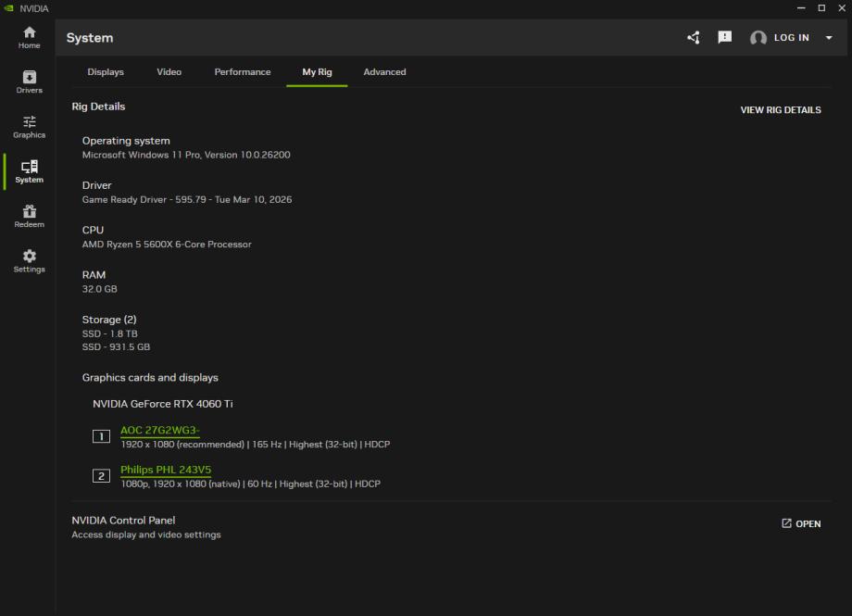
Task: Open the Philips PHL 243V5 display link
Action: [x=166, y=470]
